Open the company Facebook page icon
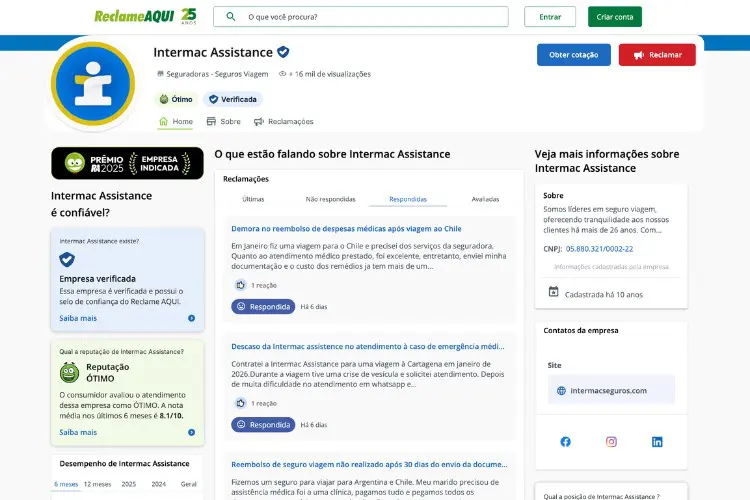Image resolution: width=750 pixels, height=500 pixels. [565, 442]
